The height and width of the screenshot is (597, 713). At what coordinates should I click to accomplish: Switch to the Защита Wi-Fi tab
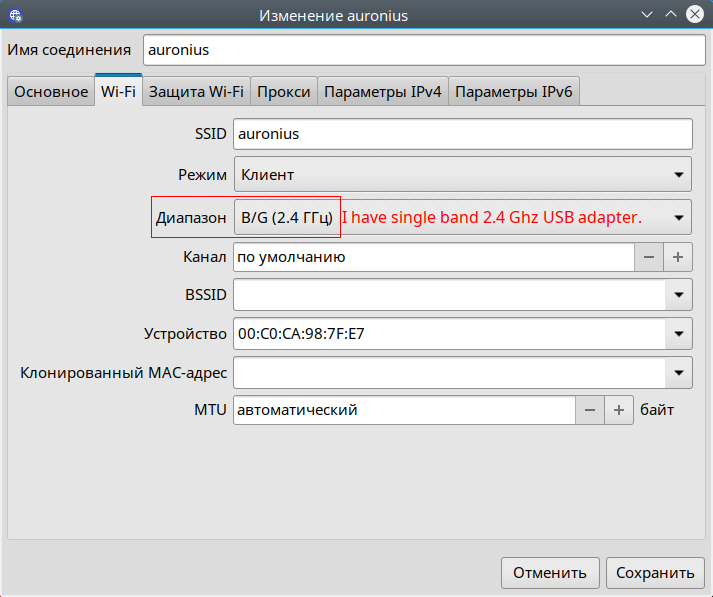click(196, 92)
